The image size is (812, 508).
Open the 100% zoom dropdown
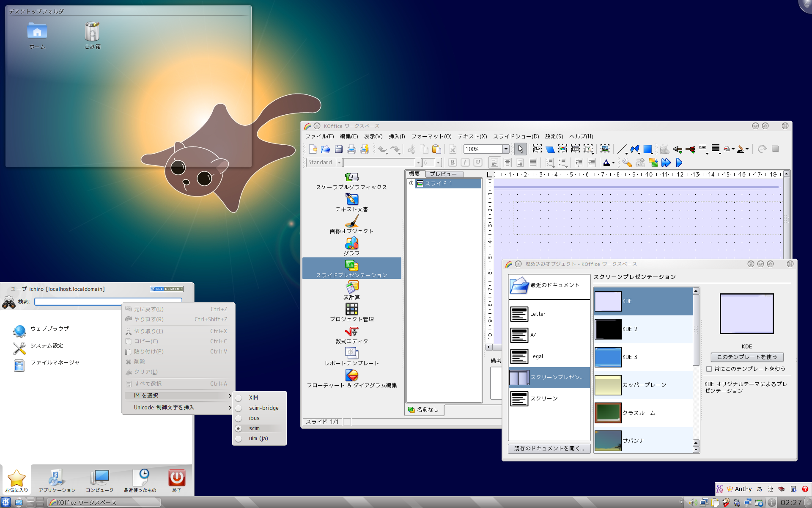[506, 149]
